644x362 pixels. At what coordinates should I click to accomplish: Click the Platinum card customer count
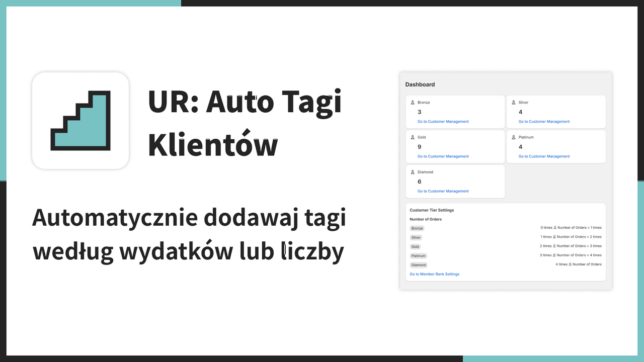coord(521,147)
